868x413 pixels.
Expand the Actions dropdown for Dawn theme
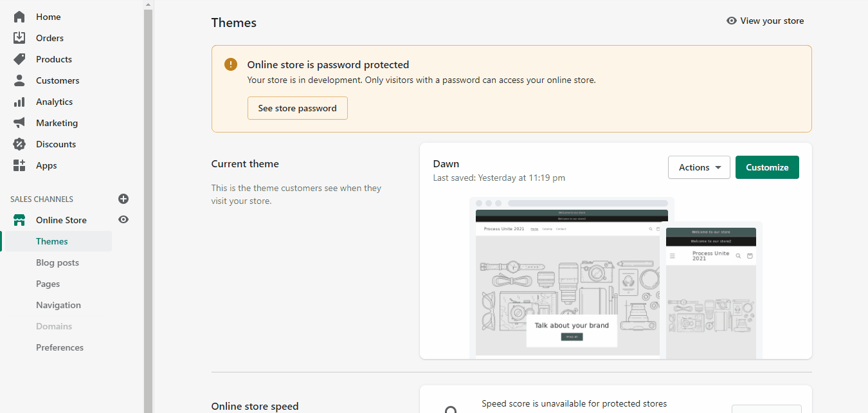[699, 167]
